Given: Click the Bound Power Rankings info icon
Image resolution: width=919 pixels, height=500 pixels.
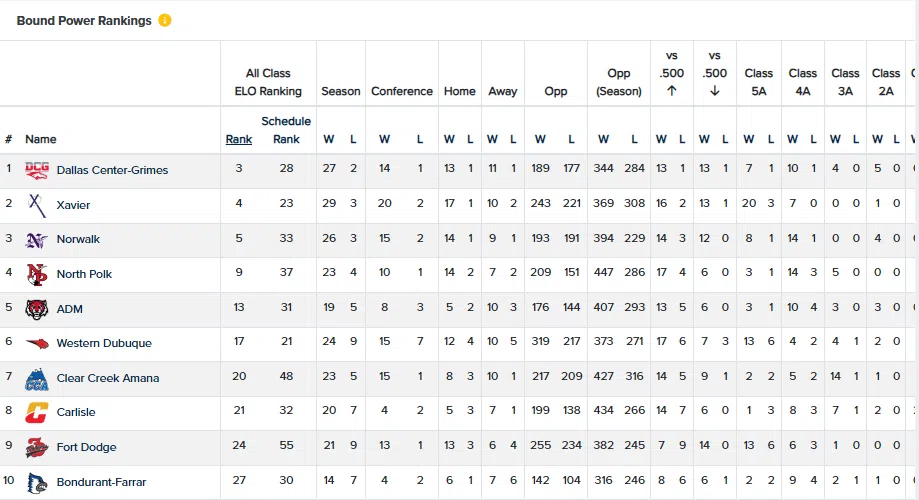Looking at the screenshot, I should [x=165, y=21].
